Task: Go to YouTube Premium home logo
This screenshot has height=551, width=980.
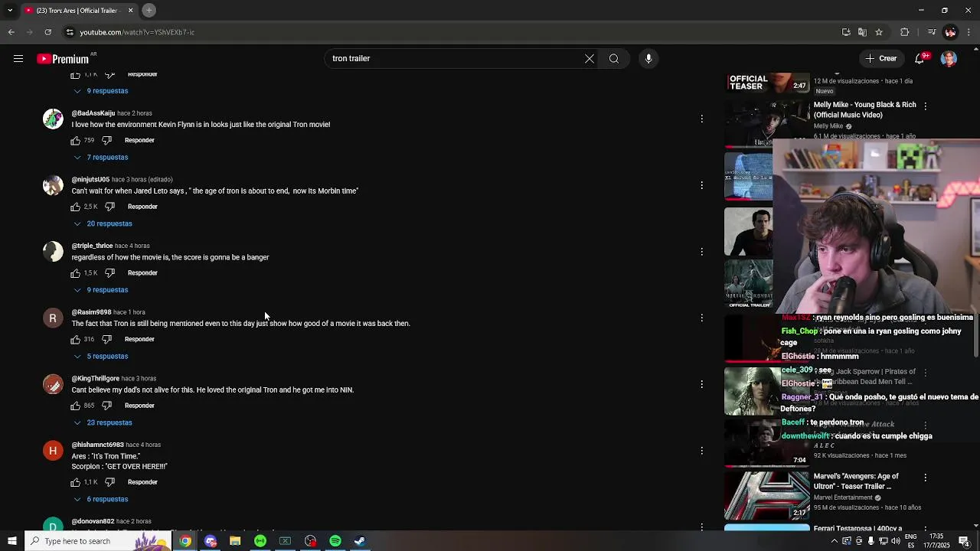Action: pyautogui.click(x=63, y=59)
